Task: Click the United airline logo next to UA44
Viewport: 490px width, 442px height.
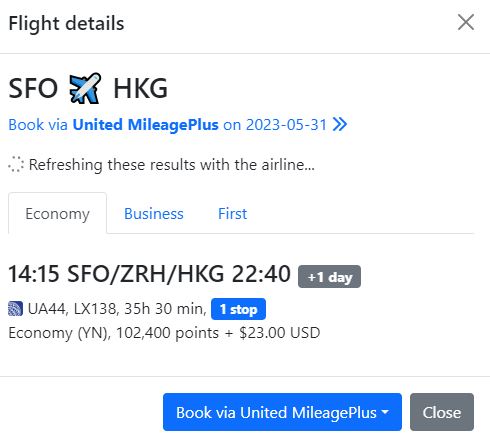Action: tap(15, 309)
